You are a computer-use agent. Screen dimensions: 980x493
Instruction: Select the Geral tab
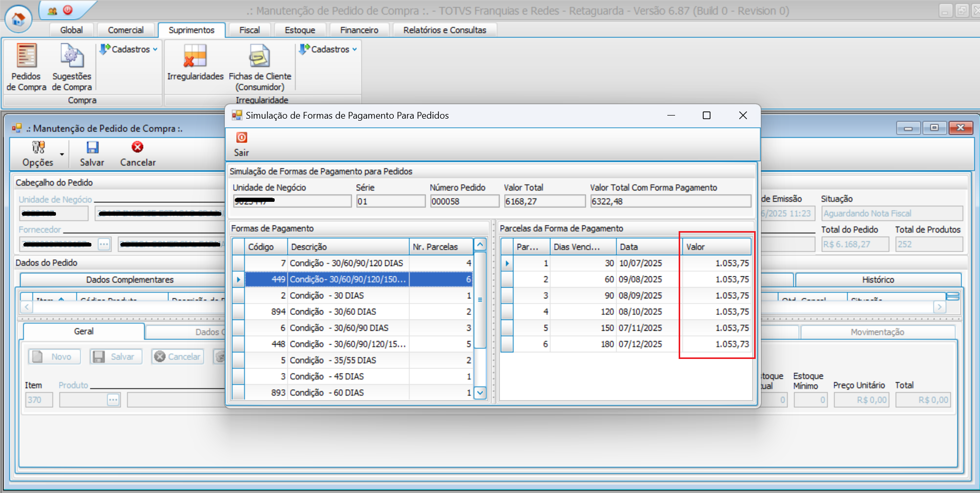click(84, 332)
